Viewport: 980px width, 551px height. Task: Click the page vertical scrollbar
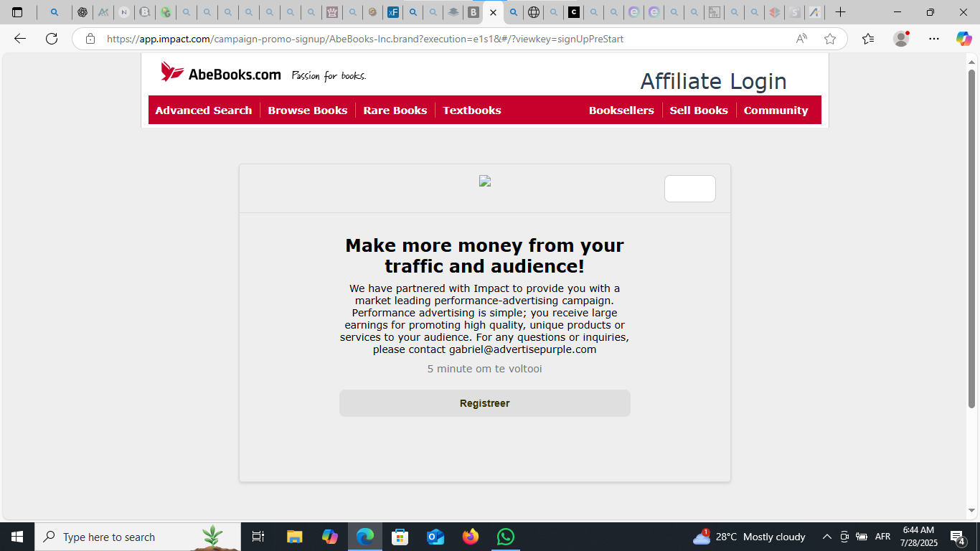click(x=972, y=239)
